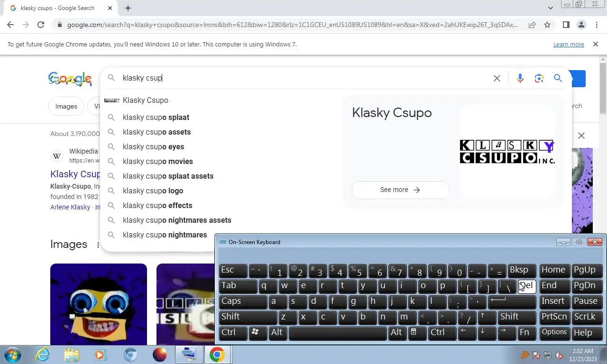Click the Klasky Csupo Inc. logo image
This screenshot has width=607, height=364.
click(507, 152)
